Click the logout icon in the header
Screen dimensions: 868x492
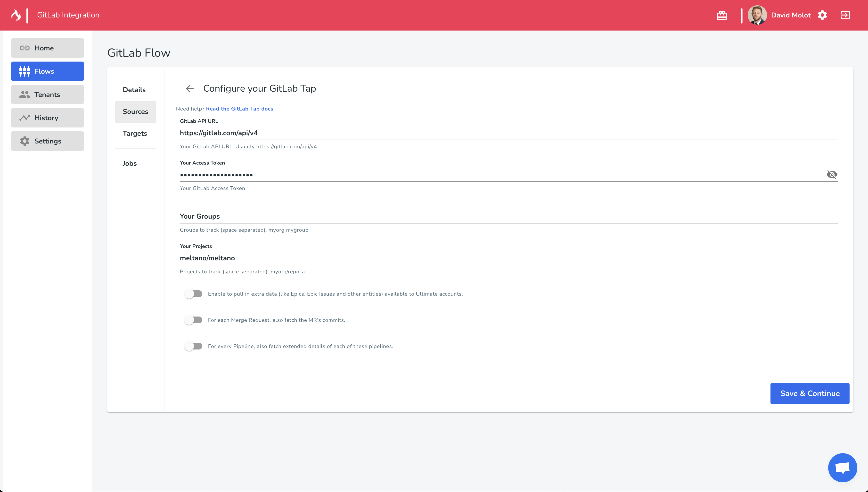(x=845, y=15)
